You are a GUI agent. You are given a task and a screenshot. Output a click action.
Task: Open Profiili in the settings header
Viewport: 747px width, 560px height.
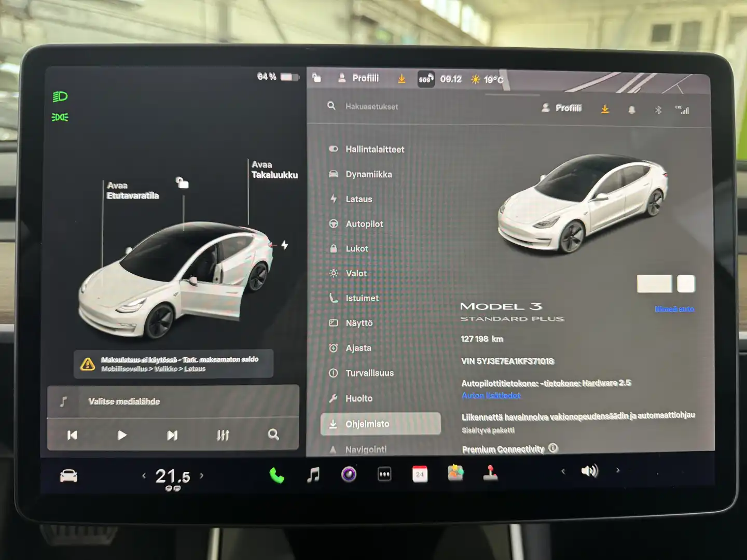coord(561,108)
